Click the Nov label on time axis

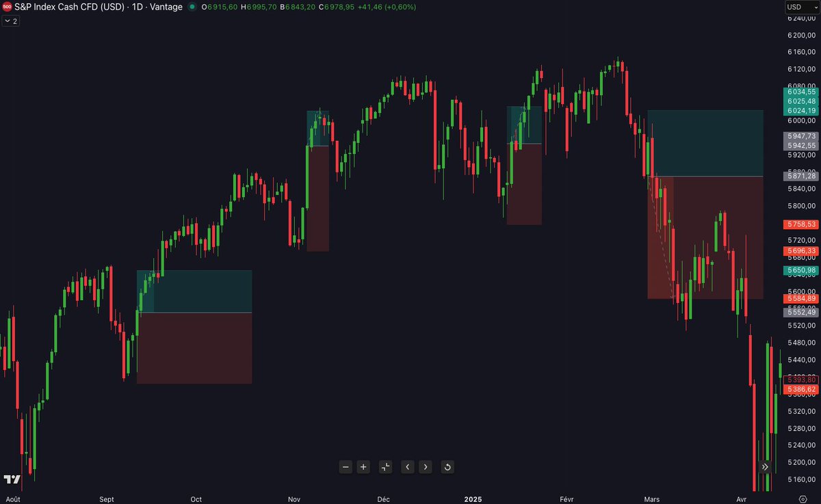(x=294, y=499)
